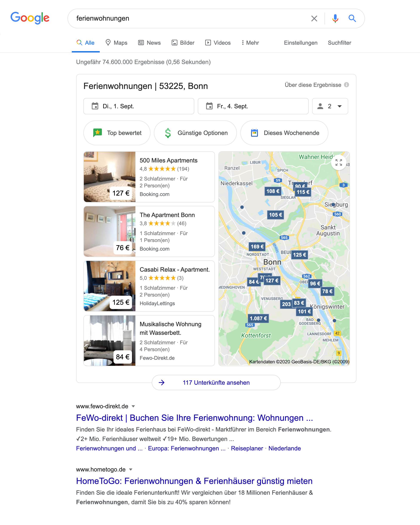Toggle the Top bewertet filter chip

coord(117,133)
